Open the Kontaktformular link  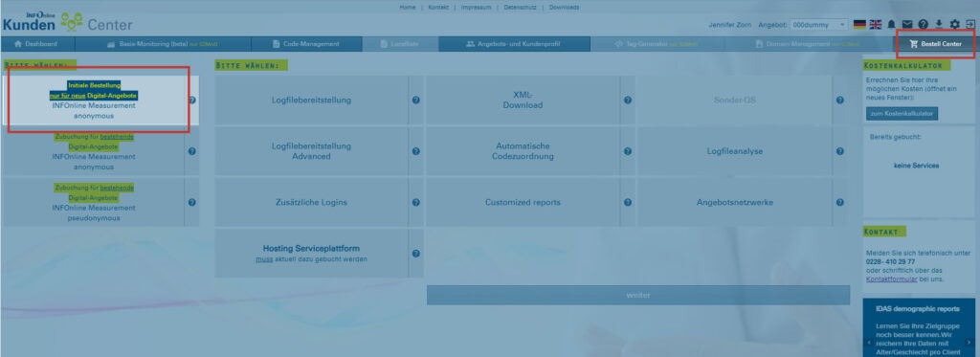(x=886, y=279)
